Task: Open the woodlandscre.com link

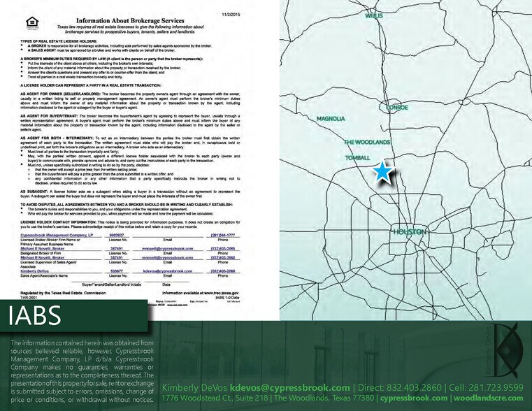Action: tap(488, 398)
